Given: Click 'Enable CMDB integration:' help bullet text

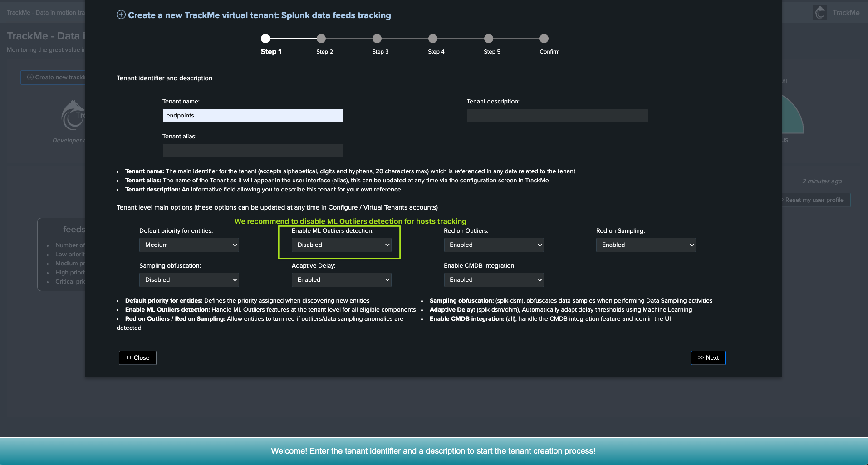Looking at the screenshot, I should click(550, 319).
